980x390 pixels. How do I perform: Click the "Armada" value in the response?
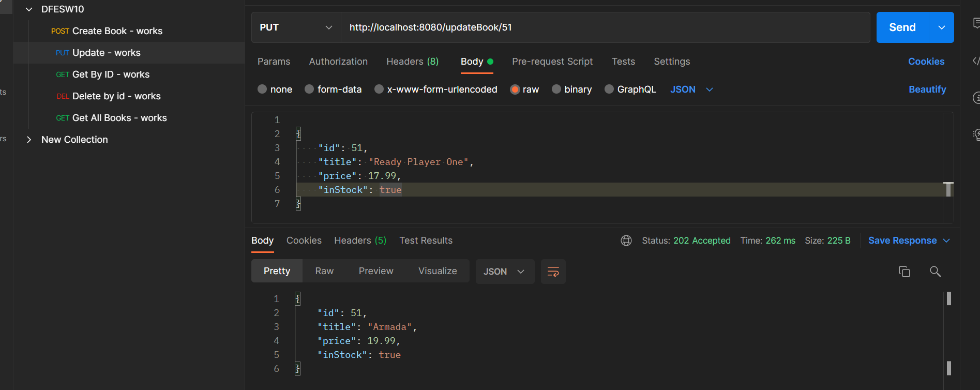pyautogui.click(x=390, y=327)
